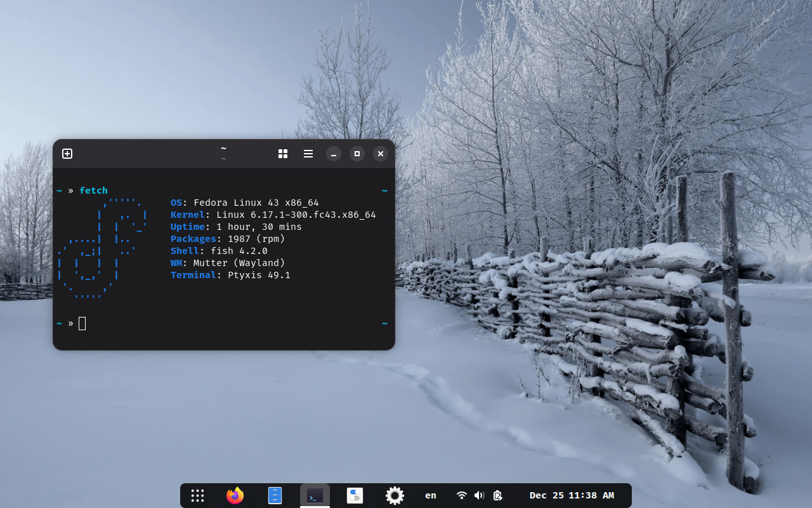Open the Wi-Fi network indicator
Screen dimensions: 812x508
tap(462, 495)
